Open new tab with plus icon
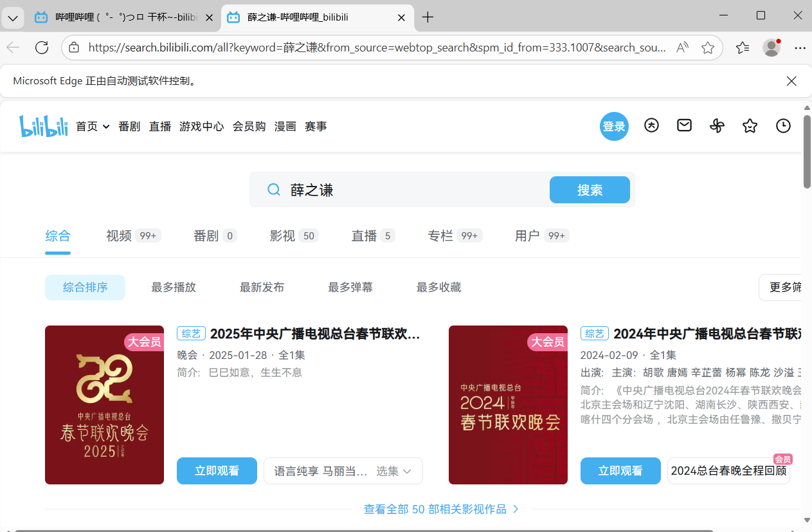 click(x=428, y=17)
